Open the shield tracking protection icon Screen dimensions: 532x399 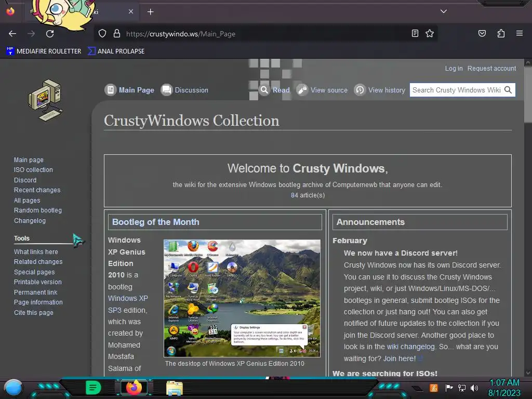tap(102, 34)
